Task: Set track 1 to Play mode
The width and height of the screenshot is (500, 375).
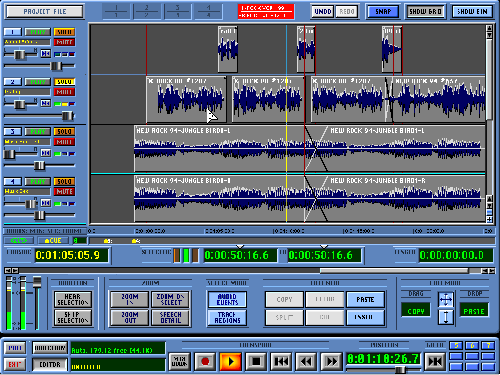Action: [38, 32]
